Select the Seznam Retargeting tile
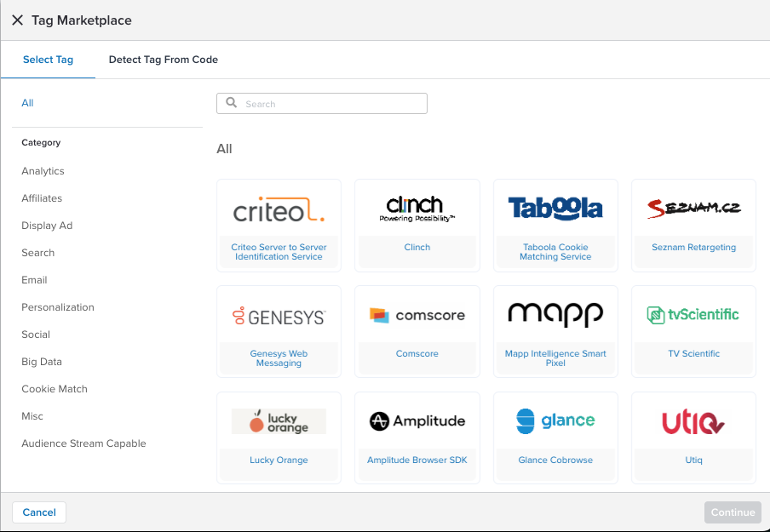This screenshot has height=532, width=770. pyautogui.click(x=692, y=225)
